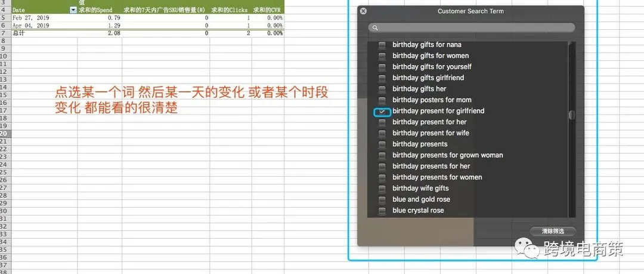
Task: Select row header 10
Action: 5,56
